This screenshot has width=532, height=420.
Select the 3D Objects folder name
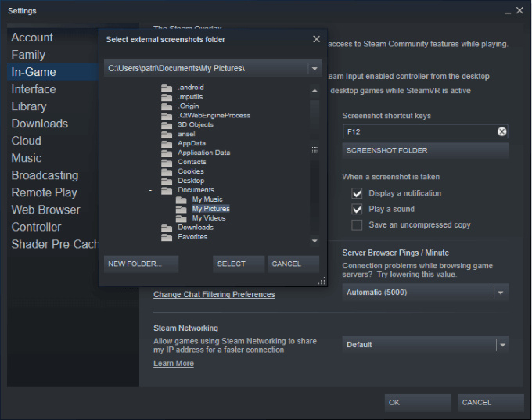(196, 125)
